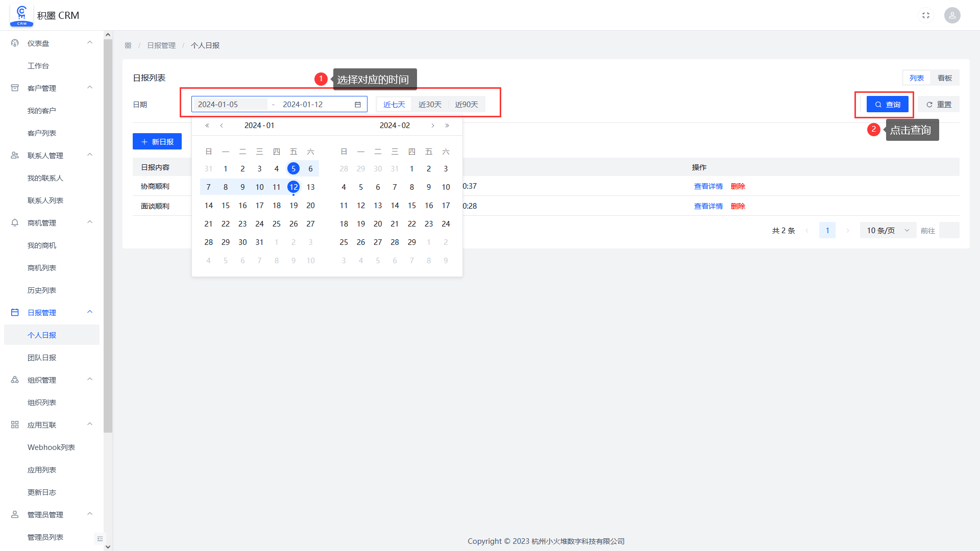Open 我的客户 in the sidebar

(42, 111)
